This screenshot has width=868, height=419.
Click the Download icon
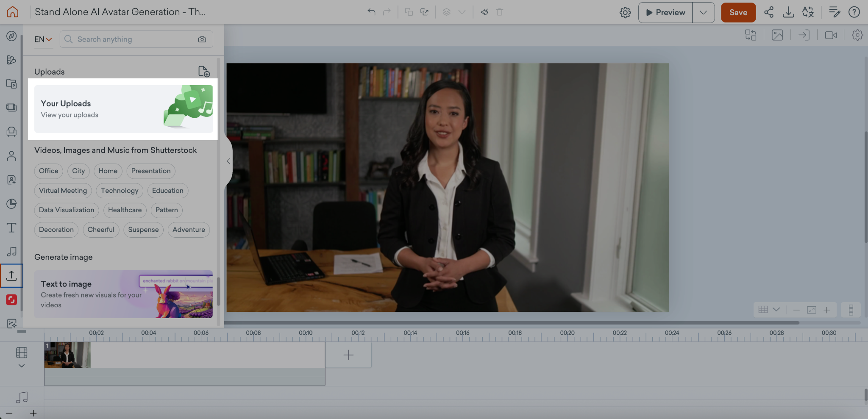788,12
